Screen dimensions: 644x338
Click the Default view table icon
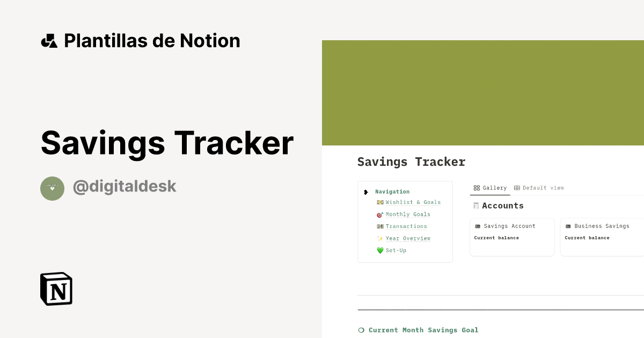[x=517, y=188]
